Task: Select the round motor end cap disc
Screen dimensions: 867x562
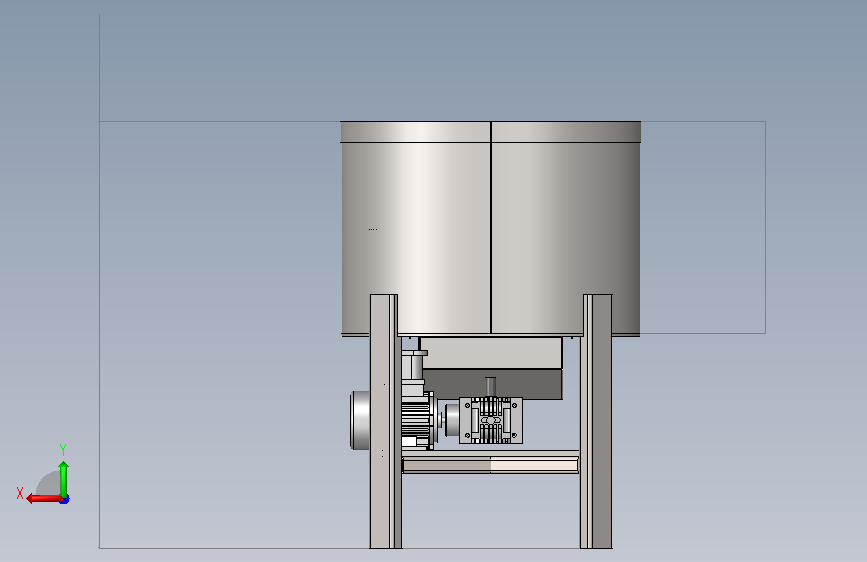Action: (360, 420)
